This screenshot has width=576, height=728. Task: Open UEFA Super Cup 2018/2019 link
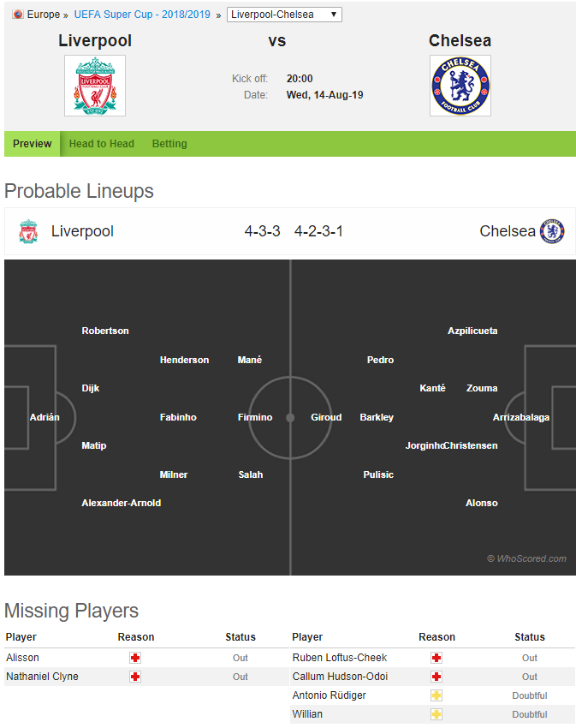142,15
